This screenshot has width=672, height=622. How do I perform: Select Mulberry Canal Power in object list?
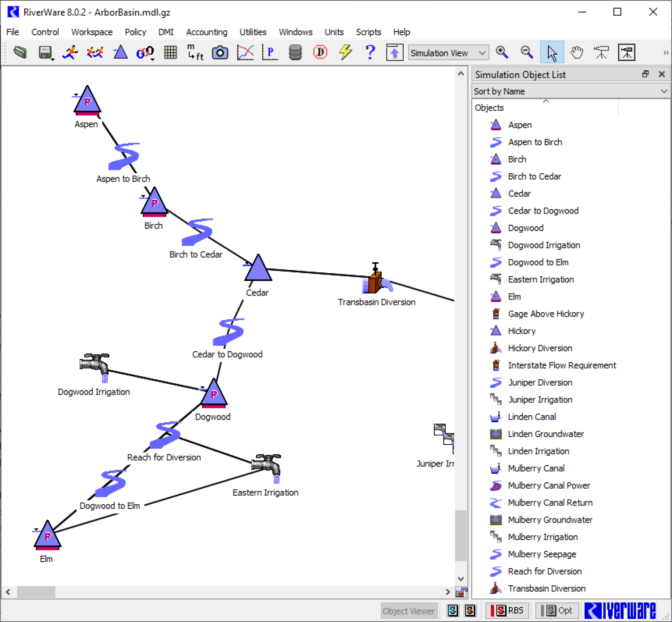tap(549, 485)
